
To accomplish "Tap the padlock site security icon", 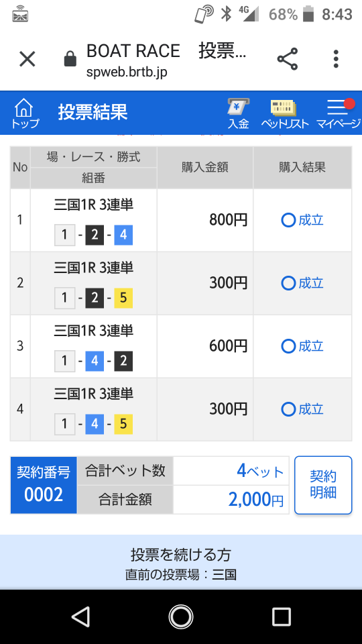I will click(x=70, y=59).
